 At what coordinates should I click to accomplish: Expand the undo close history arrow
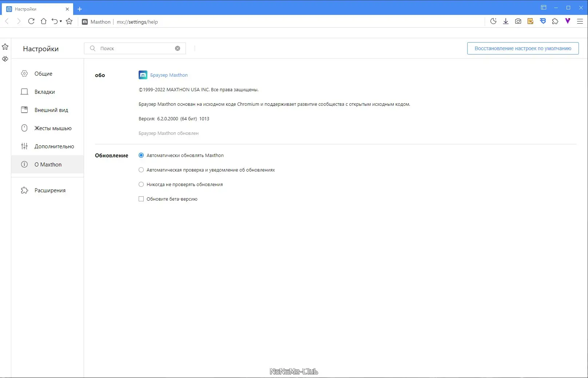[61, 21]
